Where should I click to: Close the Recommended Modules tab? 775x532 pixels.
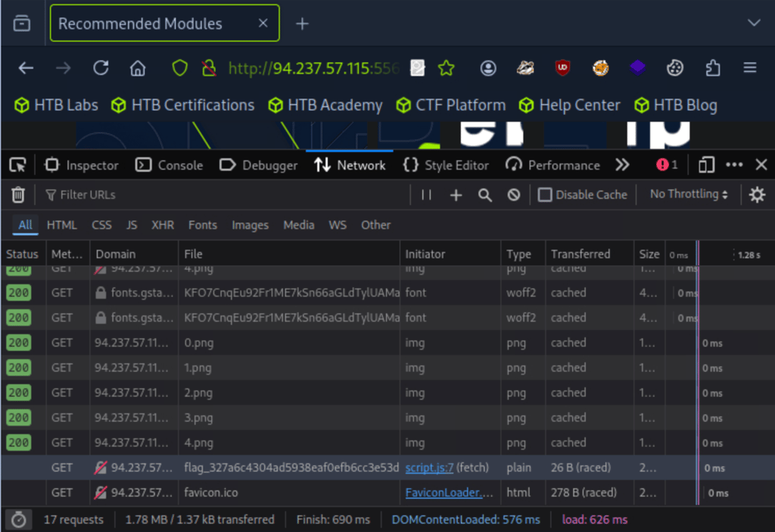click(263, 23)
